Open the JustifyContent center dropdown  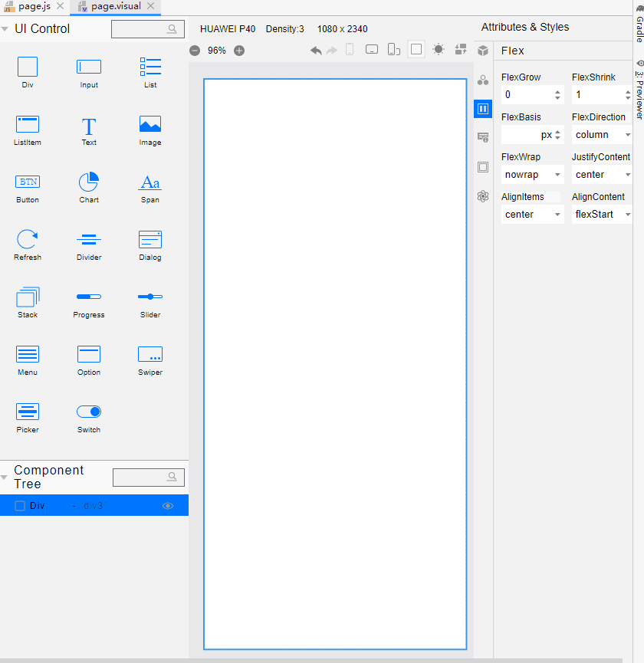[x=602, y=175]
